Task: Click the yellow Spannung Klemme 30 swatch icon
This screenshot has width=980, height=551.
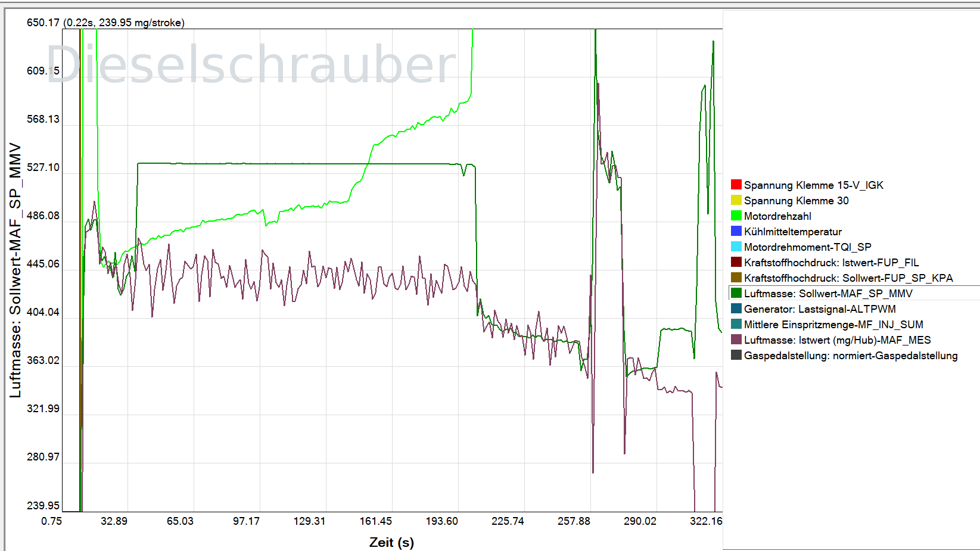Action: (x=736, y=201)
